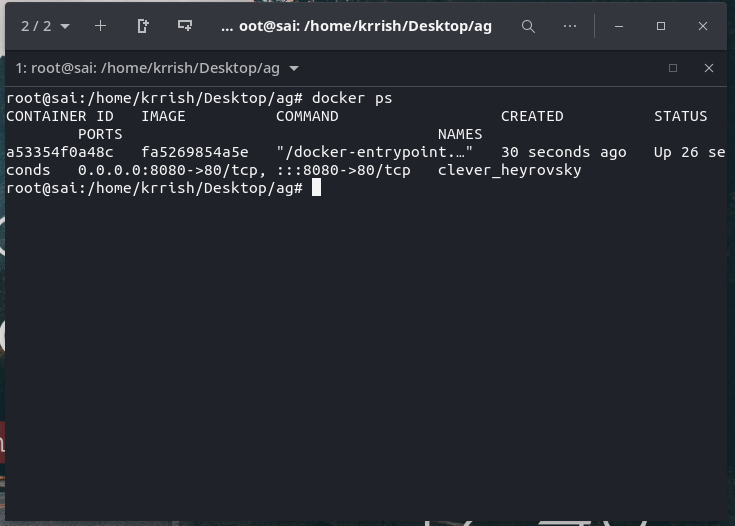Click container ID a53354f0a48c
The image size is (735, 526).
(60, 152)
